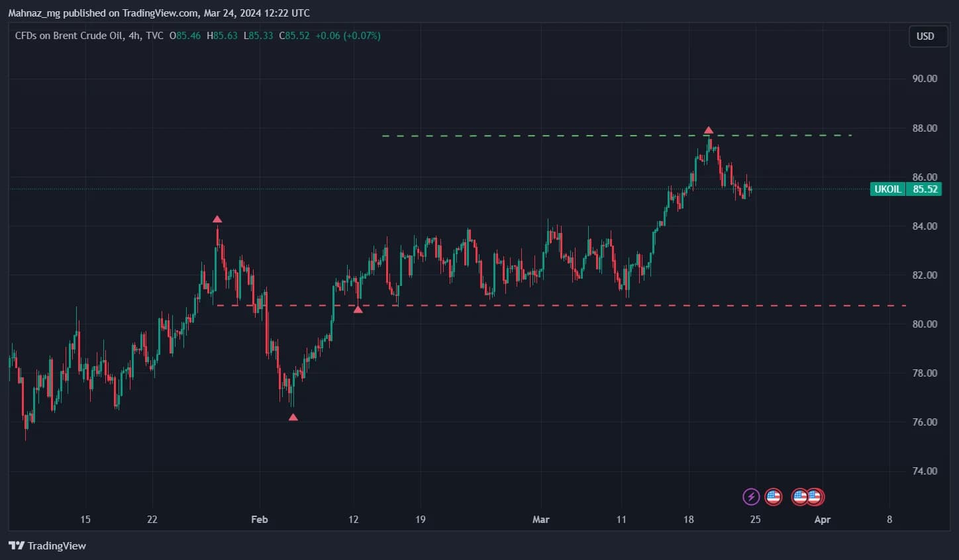The image size is (959, 560).
Task: Click the 88.00 price axis label
Action: (925, 128)
